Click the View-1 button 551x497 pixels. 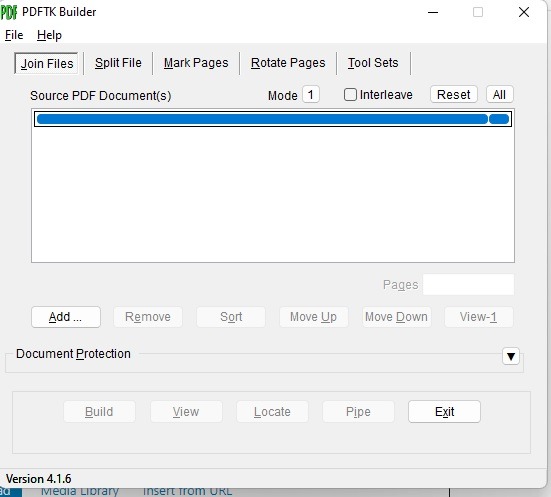[479, 317]
